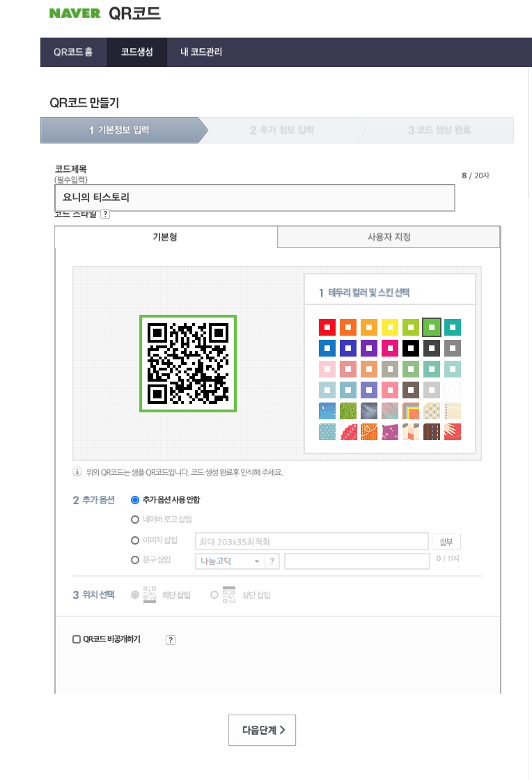Pick the red border color swatch
532x780 pixels.
point(327,327)
